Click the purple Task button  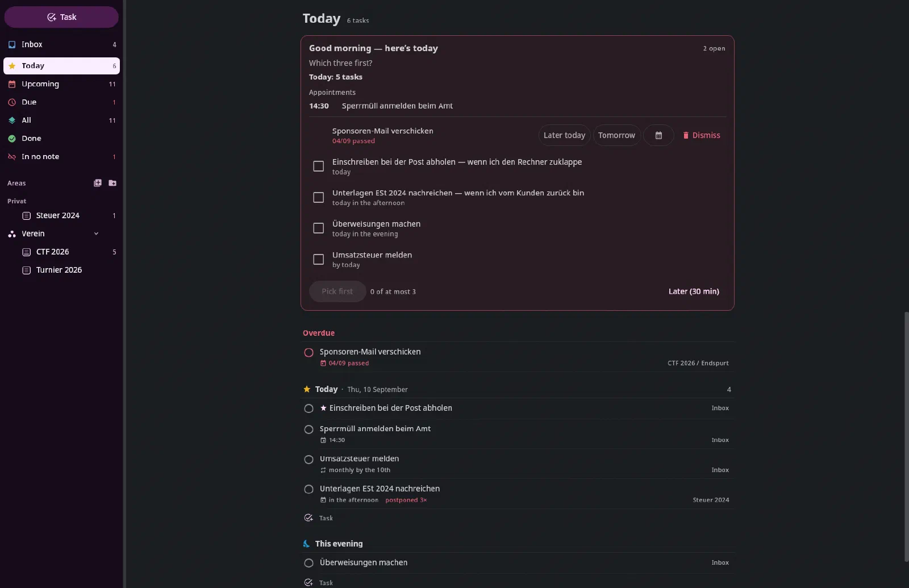(61, 17)
